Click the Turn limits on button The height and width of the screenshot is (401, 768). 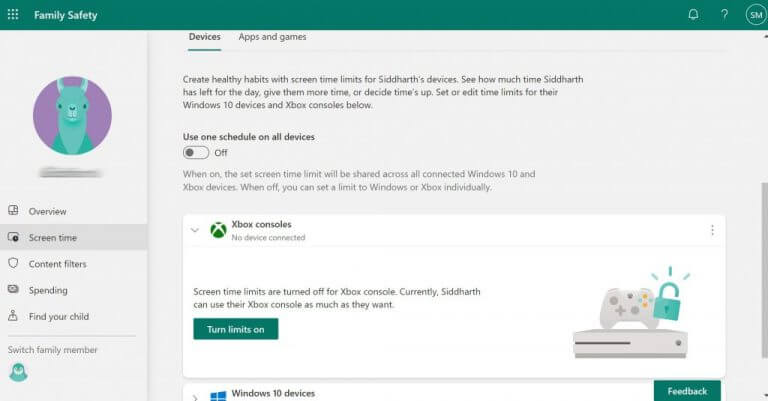[x=236, y=329]
